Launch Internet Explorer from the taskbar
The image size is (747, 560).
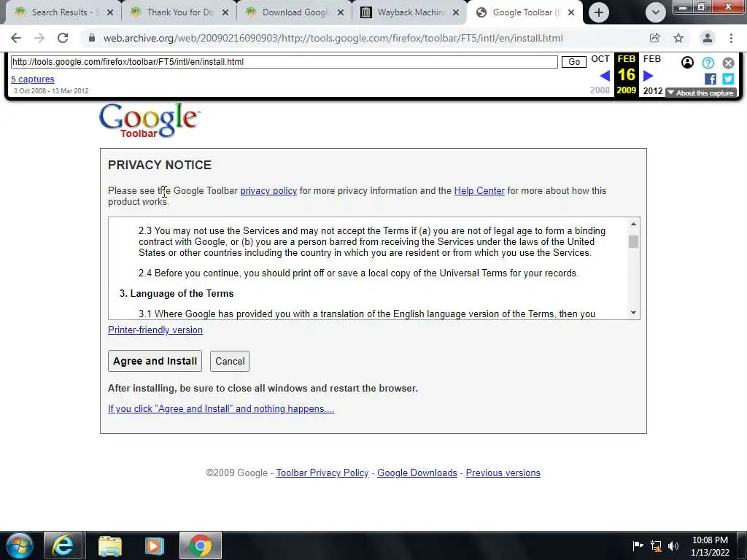63,545
